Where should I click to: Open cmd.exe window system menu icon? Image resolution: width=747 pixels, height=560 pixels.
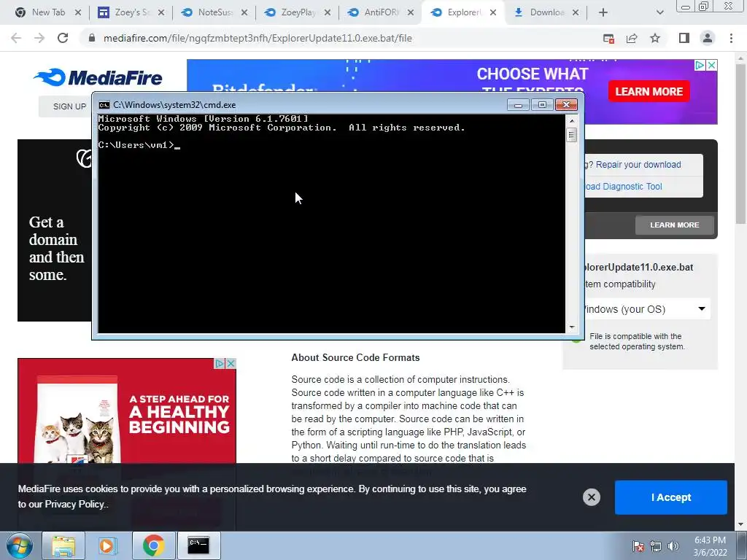[x=104, y=105]
